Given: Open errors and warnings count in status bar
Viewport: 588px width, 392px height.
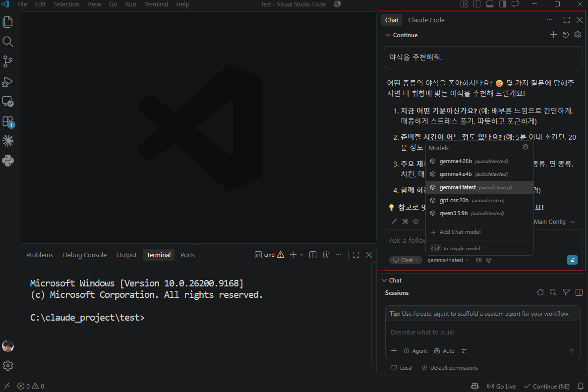Looking at the screenshot, I should (x=31, y=386).
